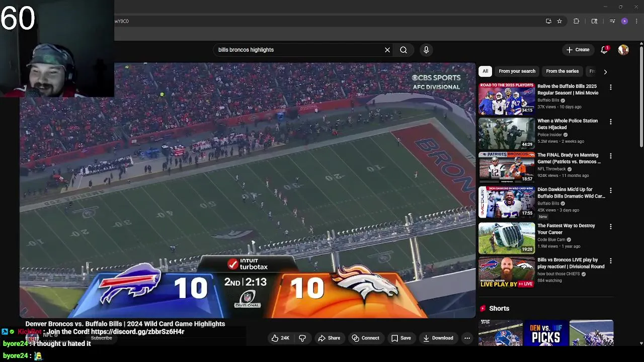Click the media controls music-note icon
The height and width of the screenshot is (362, 644).
click(612, 21)
